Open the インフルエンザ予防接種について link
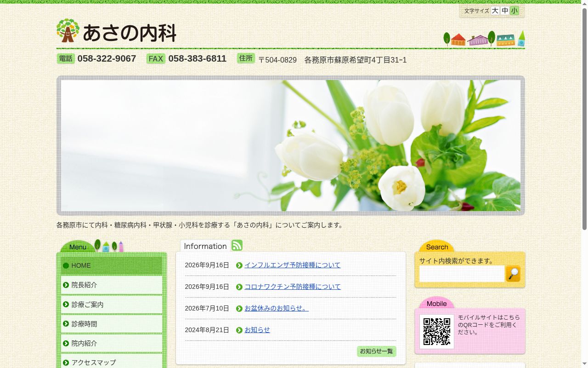The image size is (588, 368). [293, 265]
